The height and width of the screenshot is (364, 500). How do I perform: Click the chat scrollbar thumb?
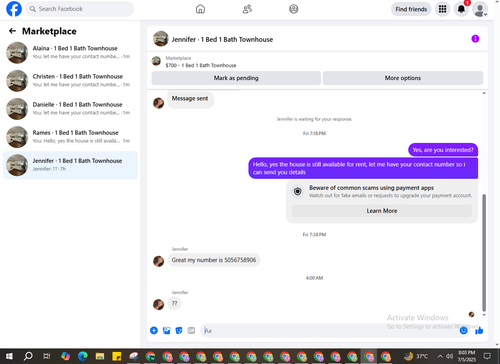tap(484, 252)
